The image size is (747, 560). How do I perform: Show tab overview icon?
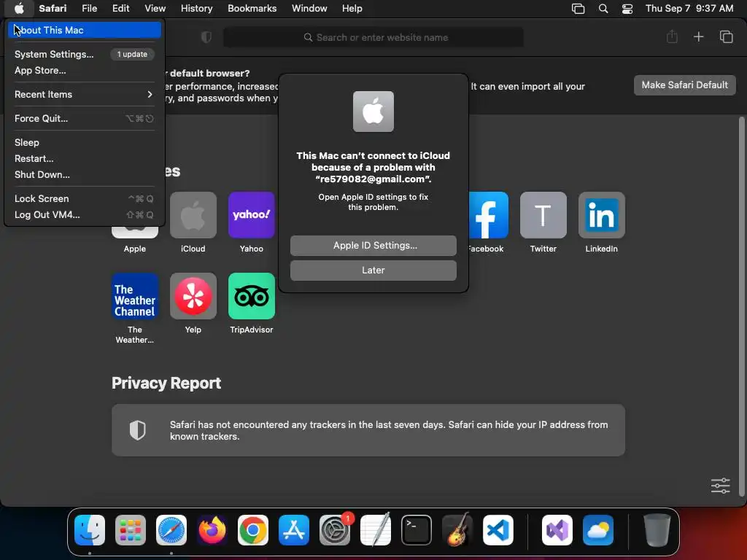pyautogui.click(x=726, y=36)
